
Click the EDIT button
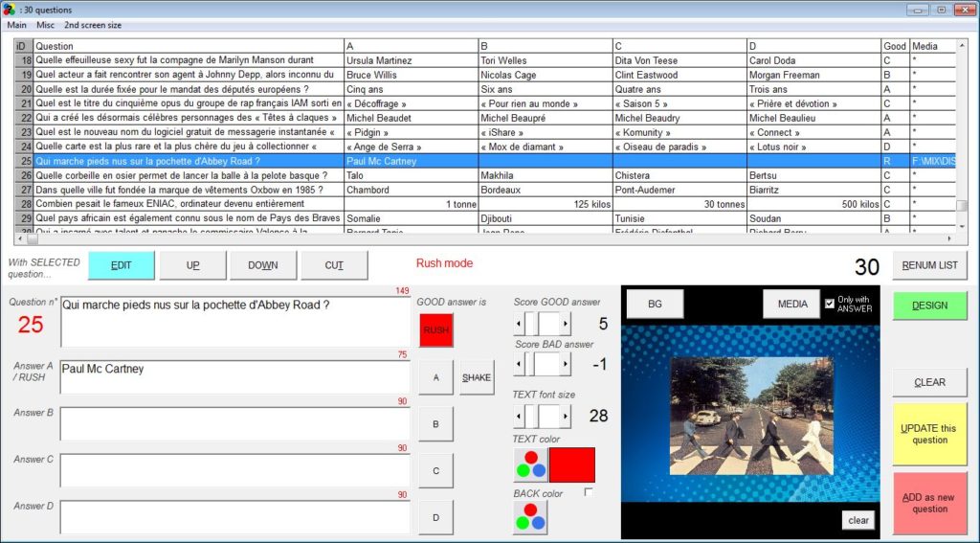point(122,265)
